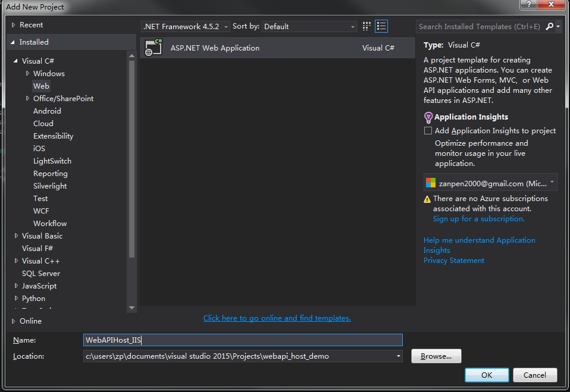Select the Cloud category
This screenshot has width=570, height=392.
(x=43, y=124)
